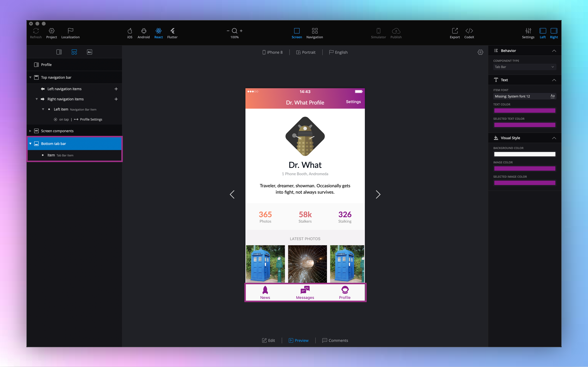Collapse the Bottom tab bar group
This screenshot has width=588, height=367.
pyautogui.click(x=30, y=144)
